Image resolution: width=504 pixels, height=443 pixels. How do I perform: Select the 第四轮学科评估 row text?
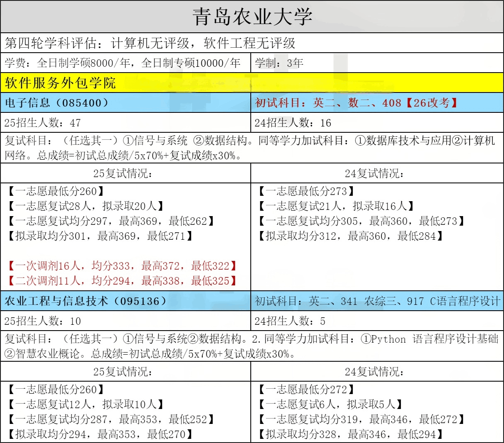pyautogui.click(x=150, y=43)
